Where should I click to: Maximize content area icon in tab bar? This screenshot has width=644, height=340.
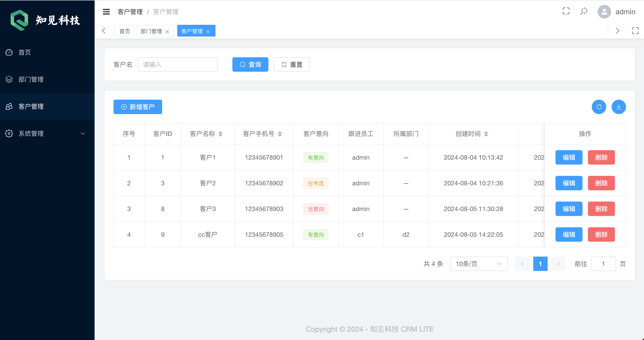pyautogui.click(x=635, y=31)
